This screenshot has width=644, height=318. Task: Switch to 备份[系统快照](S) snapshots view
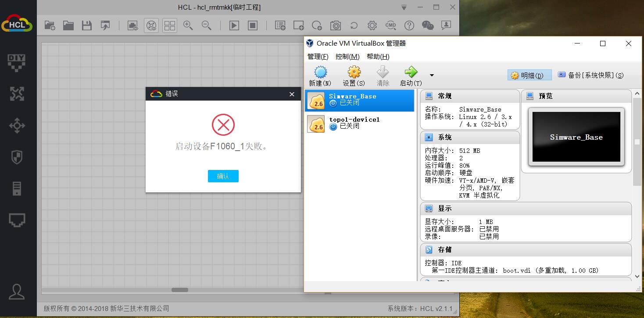tap(590, 75)
